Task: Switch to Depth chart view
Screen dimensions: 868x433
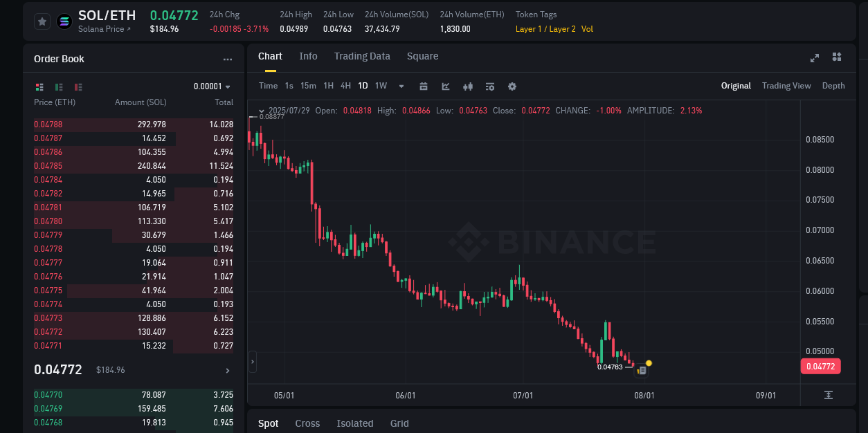Action: 833,86
